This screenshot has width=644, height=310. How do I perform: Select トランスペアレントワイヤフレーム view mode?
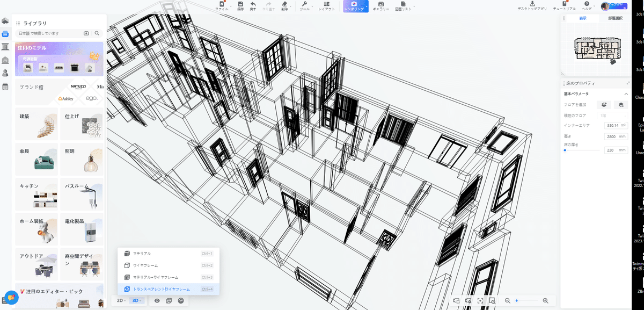tap(169, 289)
